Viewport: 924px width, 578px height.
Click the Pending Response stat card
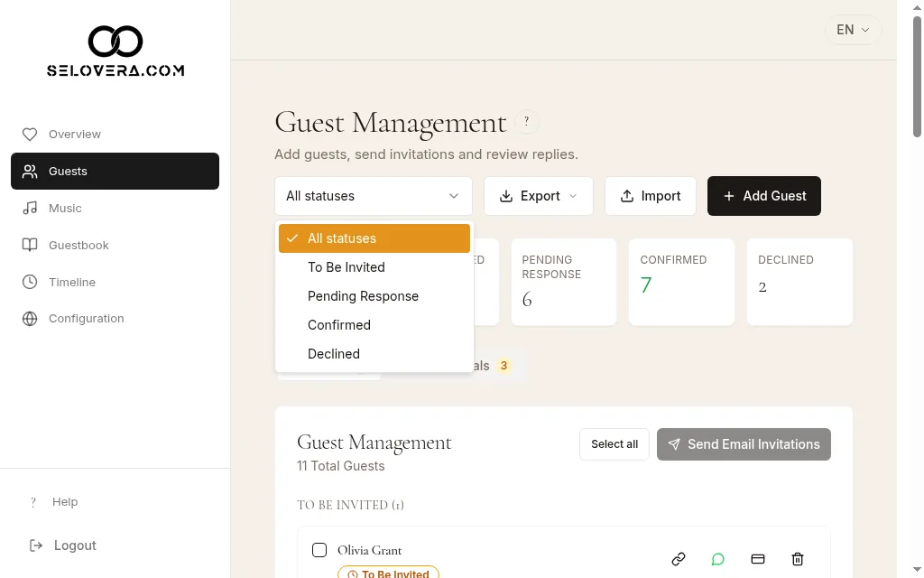[563, 282]
